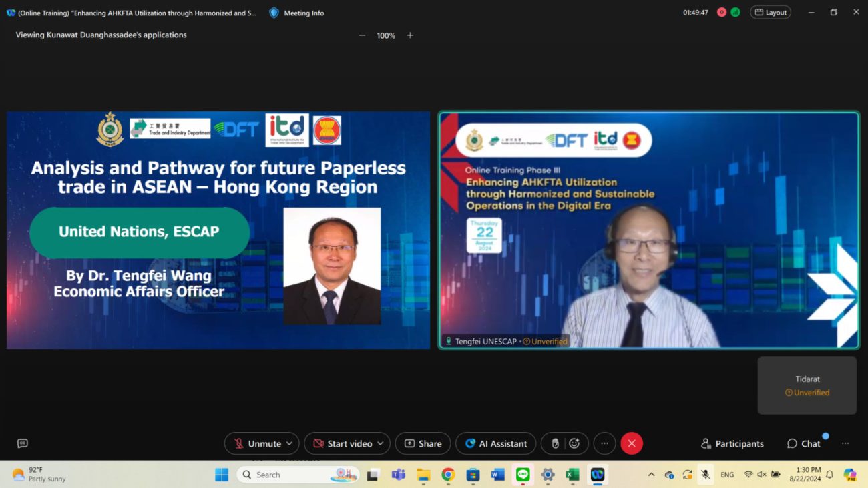Click the sync arrows tray icon

point(687,475)
